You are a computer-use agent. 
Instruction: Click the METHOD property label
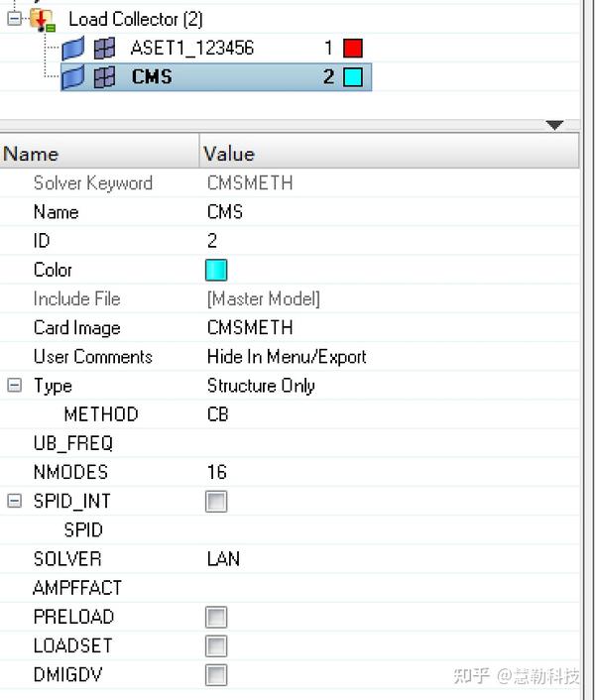tap(101, 414)
